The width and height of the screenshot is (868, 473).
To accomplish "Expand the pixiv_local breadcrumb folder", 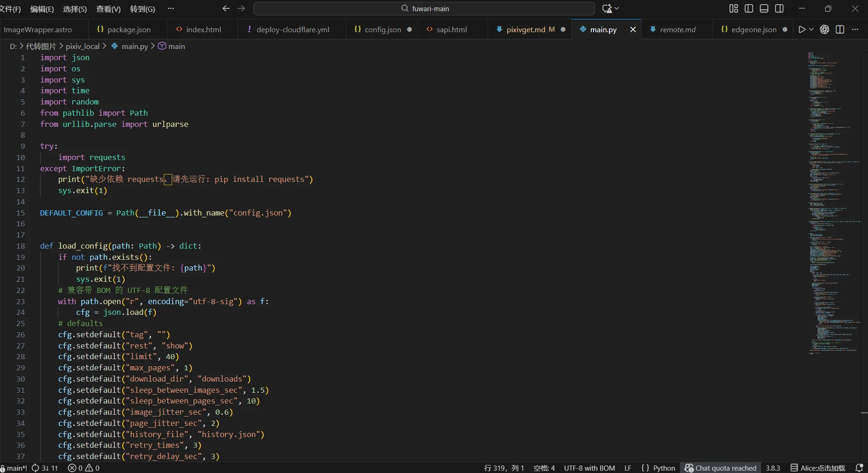I will [x=83, y=46].
